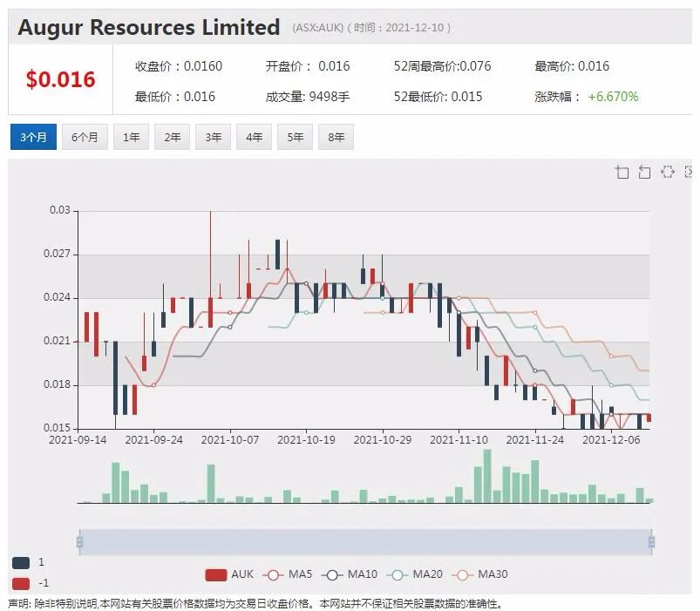Click the $0.016 current price
The height and width of the screenshot is (611, 700).
(61, 79)
